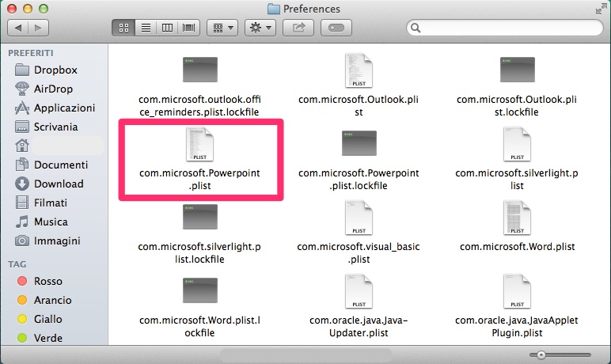Click the Preferences folder icon in title bar
This screenshot has height=364, width=611.
point(274,9)
